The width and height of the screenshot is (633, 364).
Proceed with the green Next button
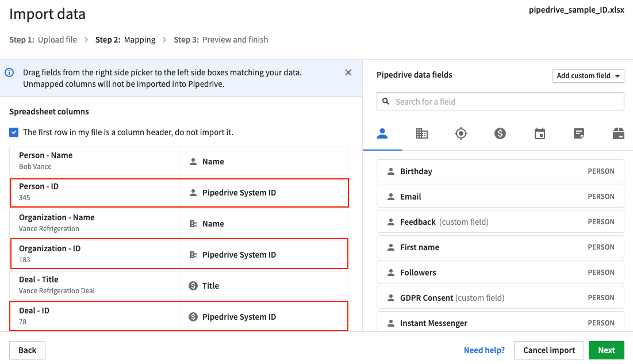tap(607, 350)
